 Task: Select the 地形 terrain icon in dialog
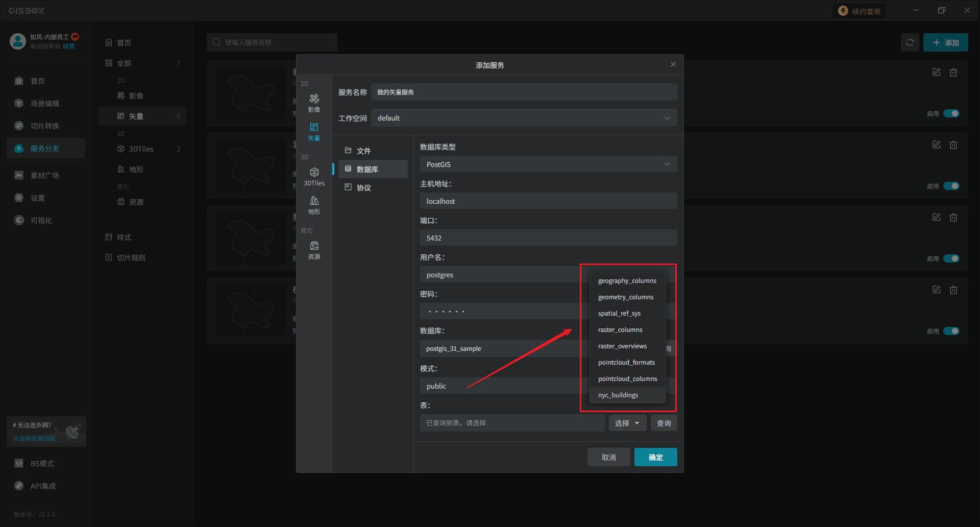[x=314, y=205]
